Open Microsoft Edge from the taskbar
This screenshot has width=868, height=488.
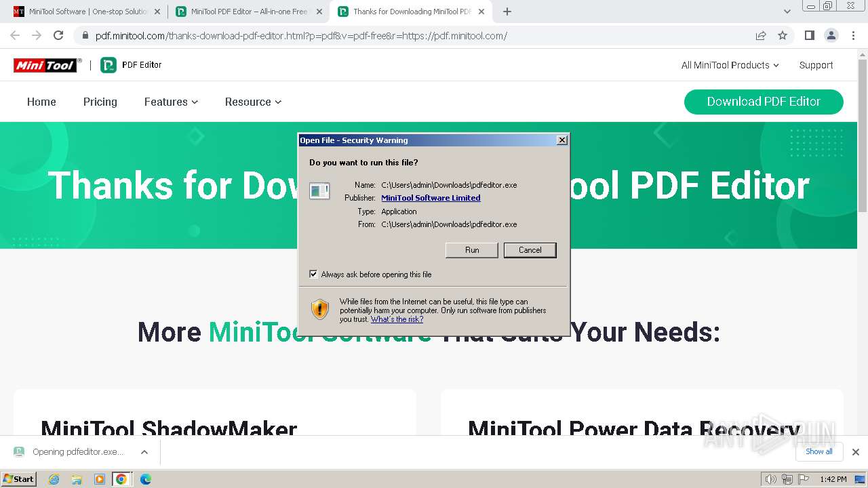[x=145, y=479]
